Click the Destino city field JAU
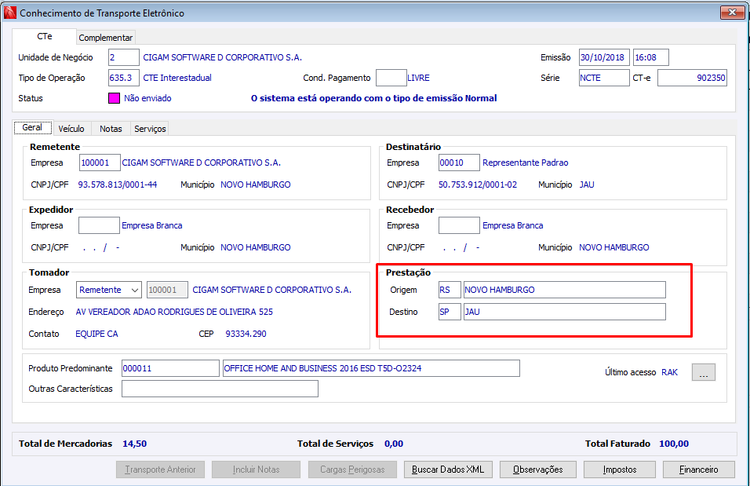The width and height of the screenshot is (750, 486). pos(564,312)
